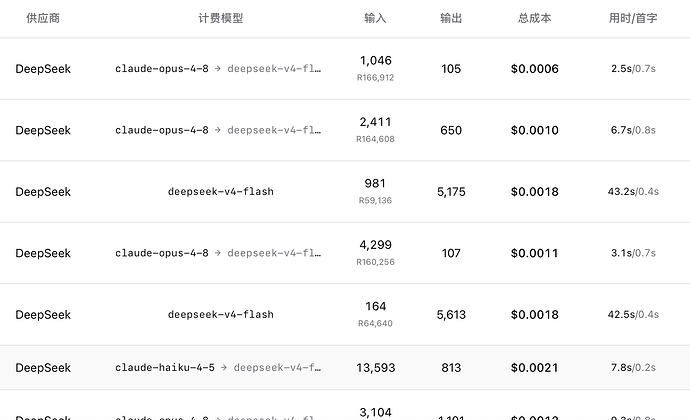Screen dimensions: 690x420
Task: Click the 用时/首字 column header
Action: point(633,18)
